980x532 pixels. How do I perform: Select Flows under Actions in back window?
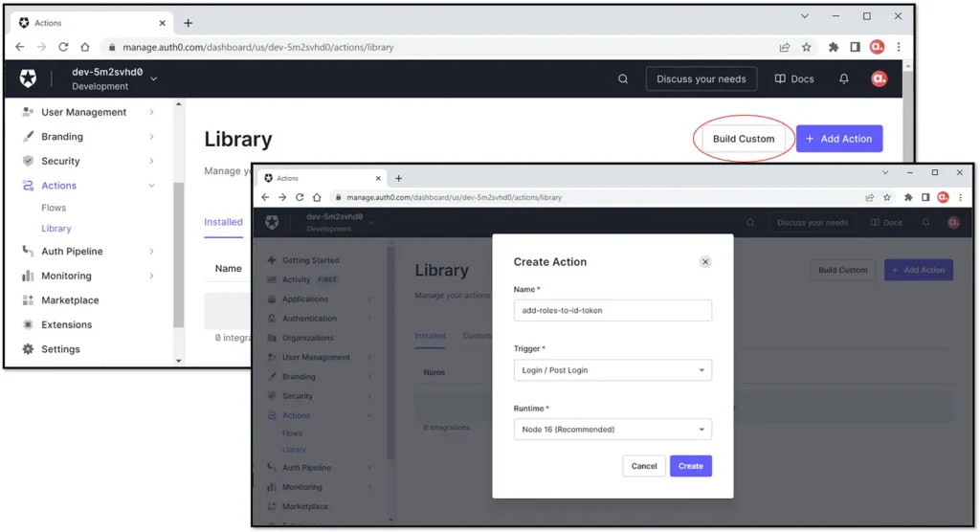tap(54, 208)
